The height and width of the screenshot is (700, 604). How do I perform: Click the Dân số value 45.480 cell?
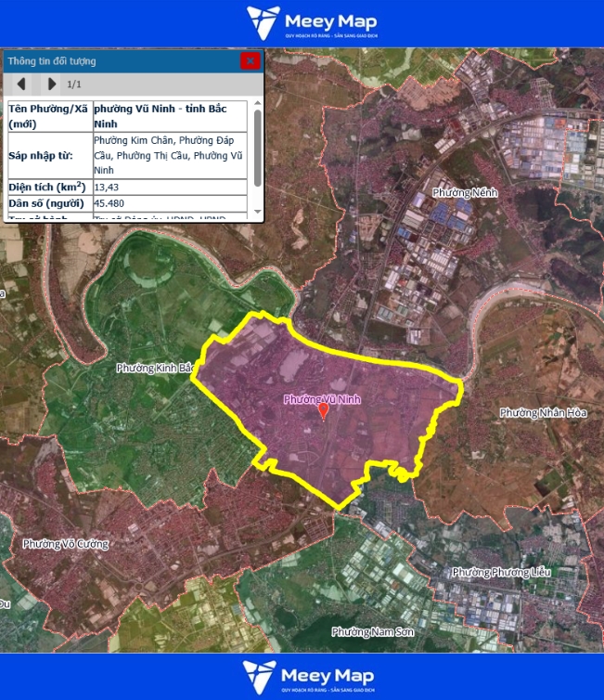pos(170,203)
